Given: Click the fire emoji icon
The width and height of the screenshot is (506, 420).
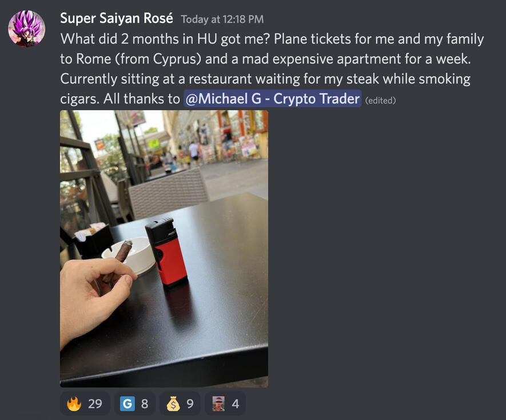Looking at the screenshot, I should [74, 403].
